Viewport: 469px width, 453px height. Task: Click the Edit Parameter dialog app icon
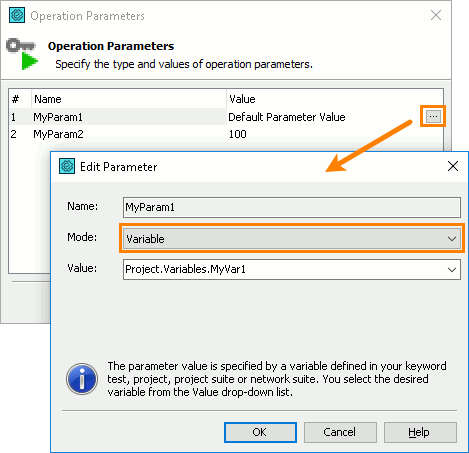(67, 166)
